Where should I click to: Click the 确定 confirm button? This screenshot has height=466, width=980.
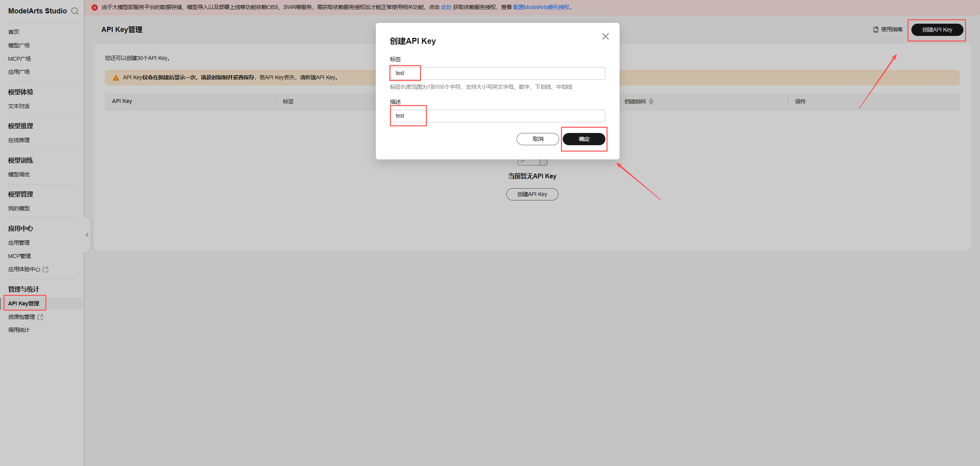pos(584,139)
